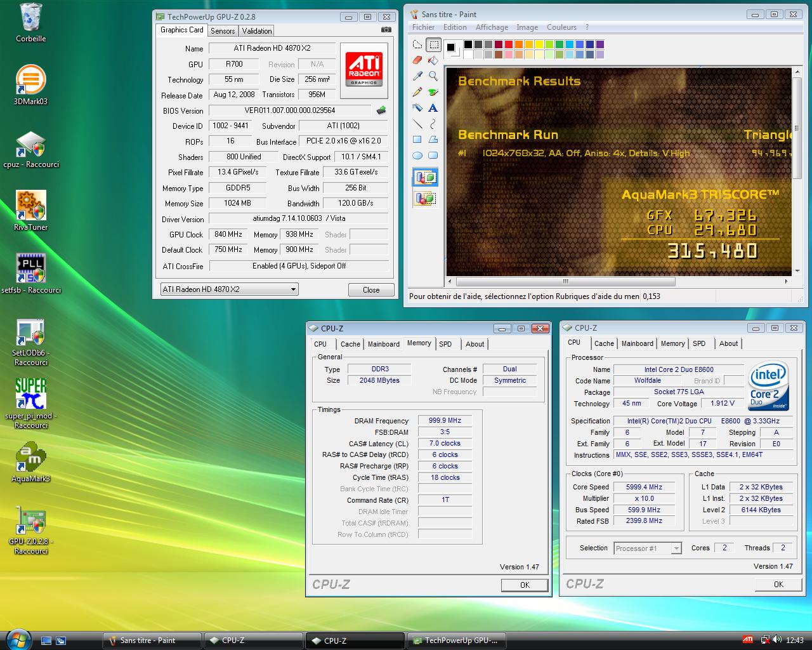The height and width of the screenshot is (650, 812).
Task: Pick the purple color swatch in Paint palette
Action: (600, 44)
